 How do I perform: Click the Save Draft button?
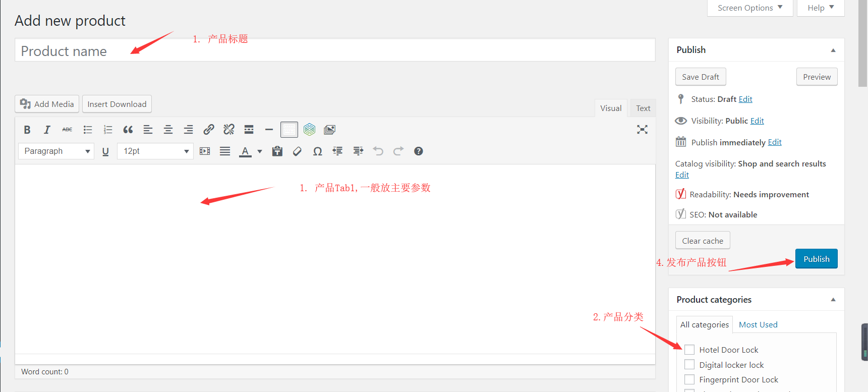[700, 77]
